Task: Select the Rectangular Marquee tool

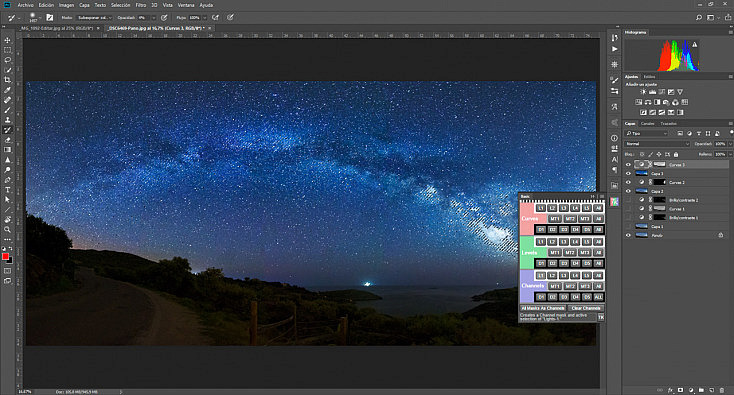Action: tap(7, 50)
